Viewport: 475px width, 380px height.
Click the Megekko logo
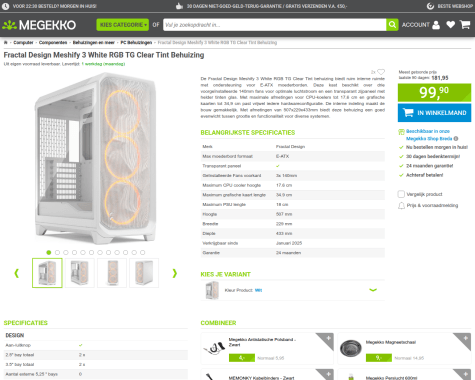(39, 25)
